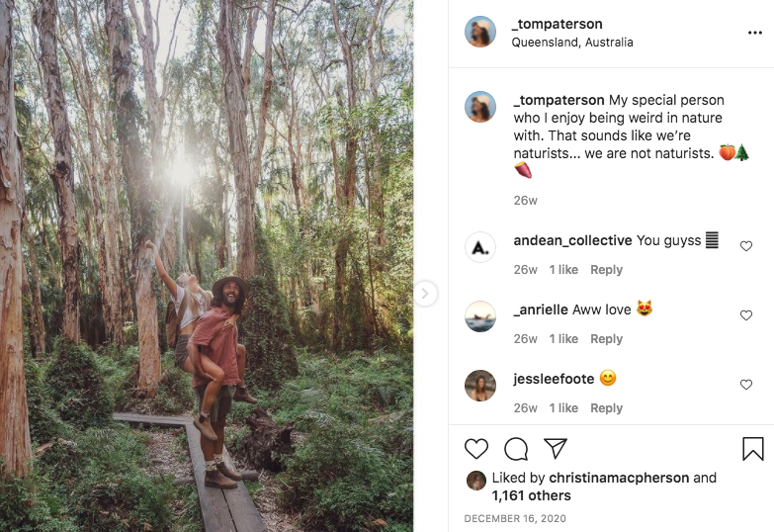Image resolution: width=774 pixels, height=532 pixels.
Task: Open jessleefoote's profile avatar
Action: click(x=480, y=385)
